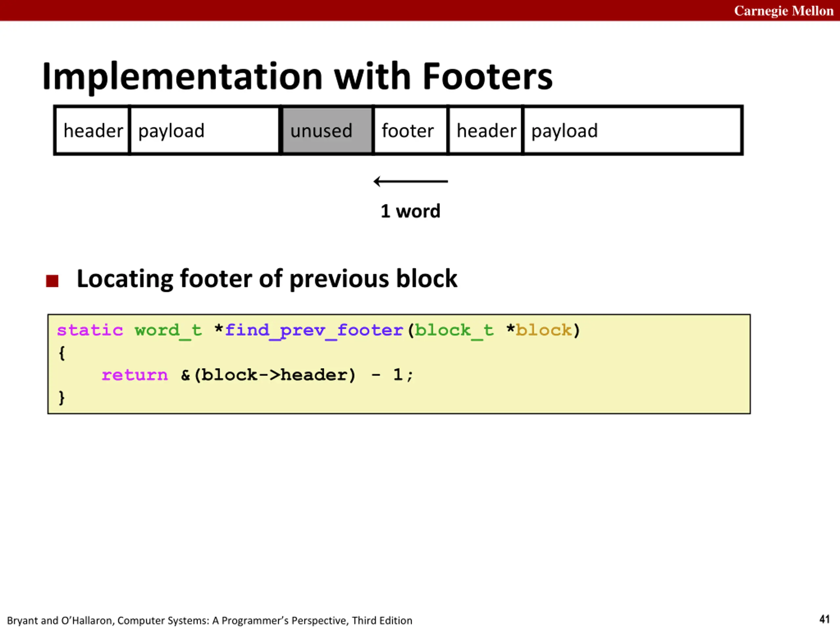Click the slide number 41
840x630 pixels.
coord(825,619)
